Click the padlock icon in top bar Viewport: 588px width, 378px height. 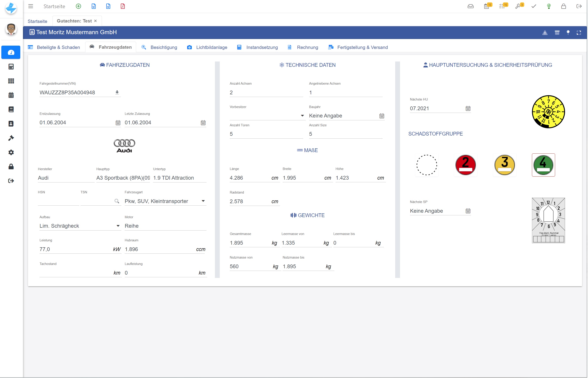pos(564,6)
